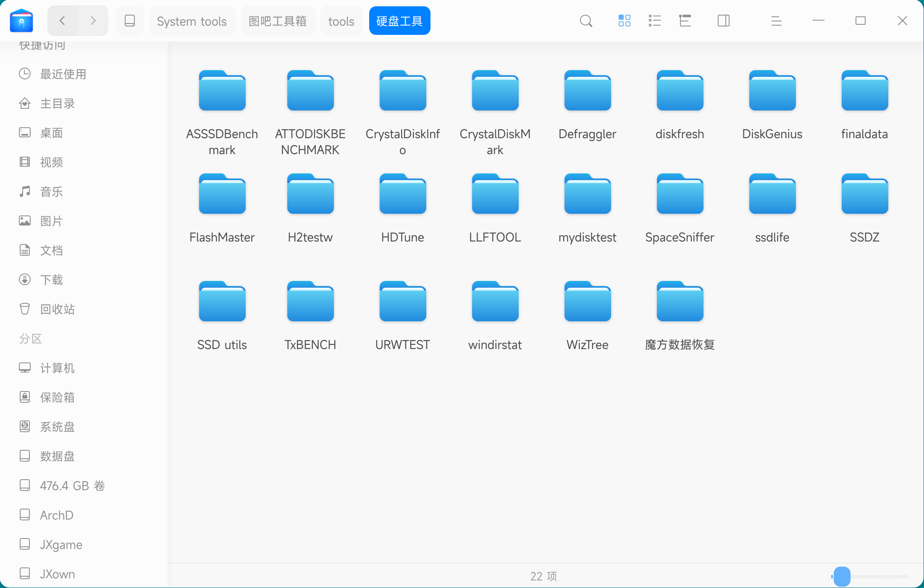This screenshot has width=924, height=588.
Task: Toggle the detail side panel icon
Action: click(x=724, y=21)
